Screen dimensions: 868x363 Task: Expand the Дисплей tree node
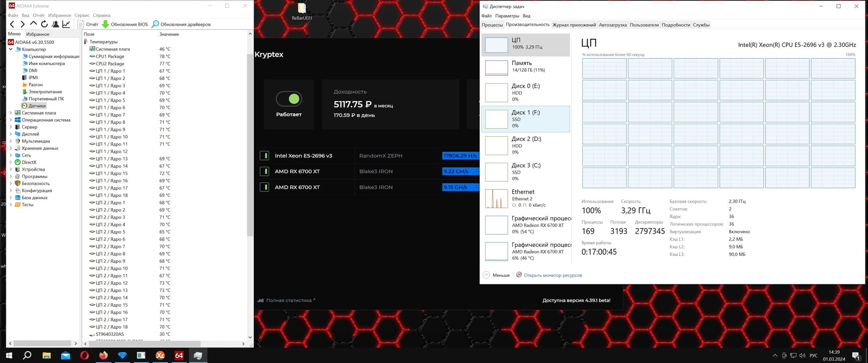pyautogui.click(x=11, y=134)
